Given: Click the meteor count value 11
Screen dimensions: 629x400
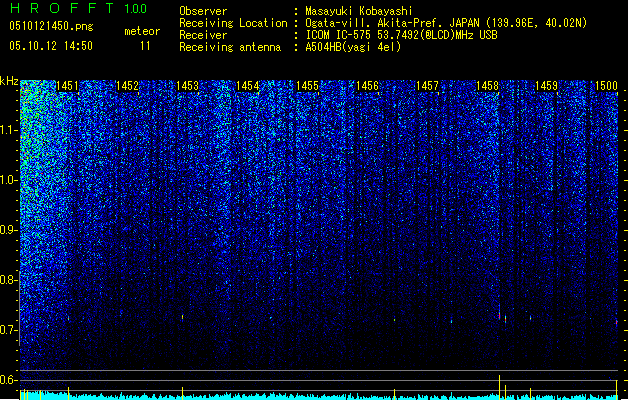Looking at the screenshot, I should [x=145, y=46].
